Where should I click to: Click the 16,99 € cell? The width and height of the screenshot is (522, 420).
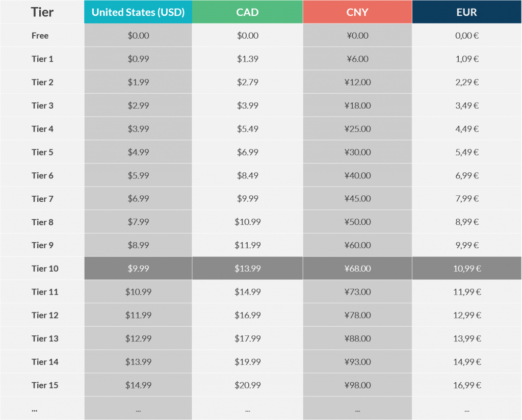[467, 385]
